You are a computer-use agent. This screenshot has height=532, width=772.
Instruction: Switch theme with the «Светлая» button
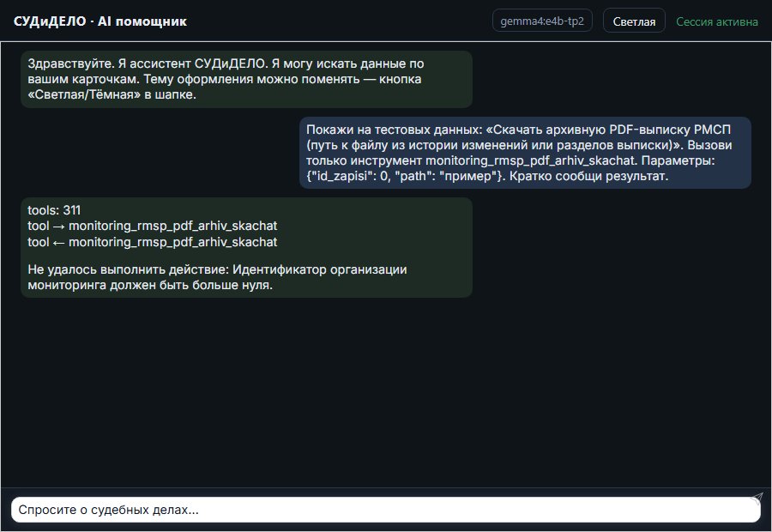click(634, 21)
